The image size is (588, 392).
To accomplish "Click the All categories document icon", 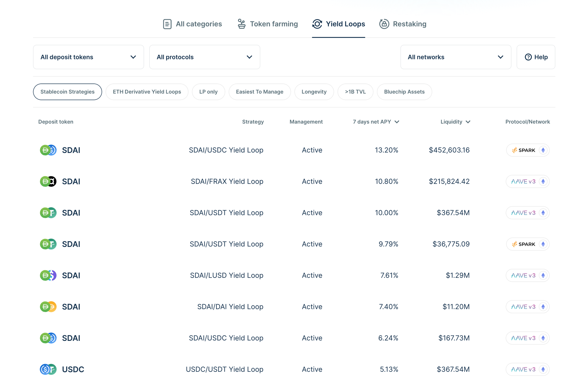I will [167, 24].
